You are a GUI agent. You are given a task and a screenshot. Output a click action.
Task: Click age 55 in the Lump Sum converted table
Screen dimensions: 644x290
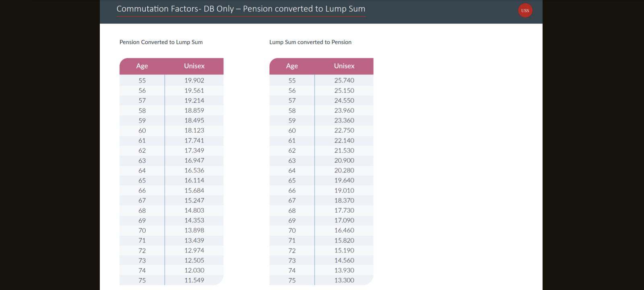pyautogui.click(x=292, y=81)
